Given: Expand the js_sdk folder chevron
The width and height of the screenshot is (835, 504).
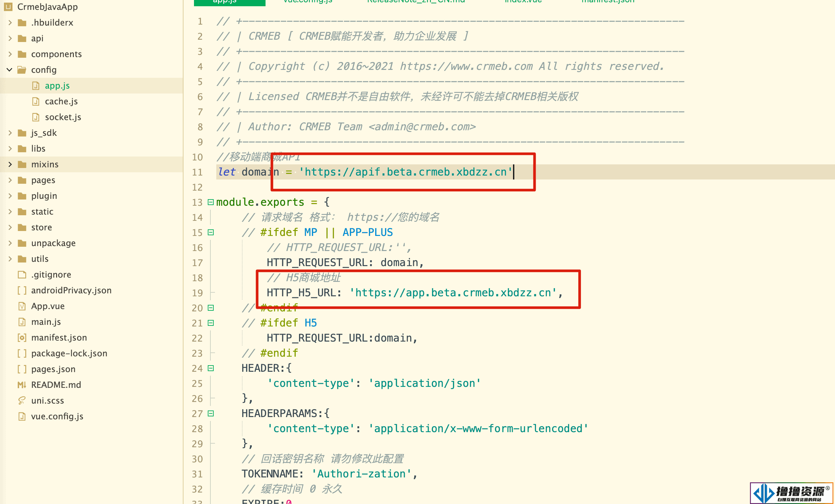Looking at the screenshot, I should pyautogui.click(x=10, y=133).
